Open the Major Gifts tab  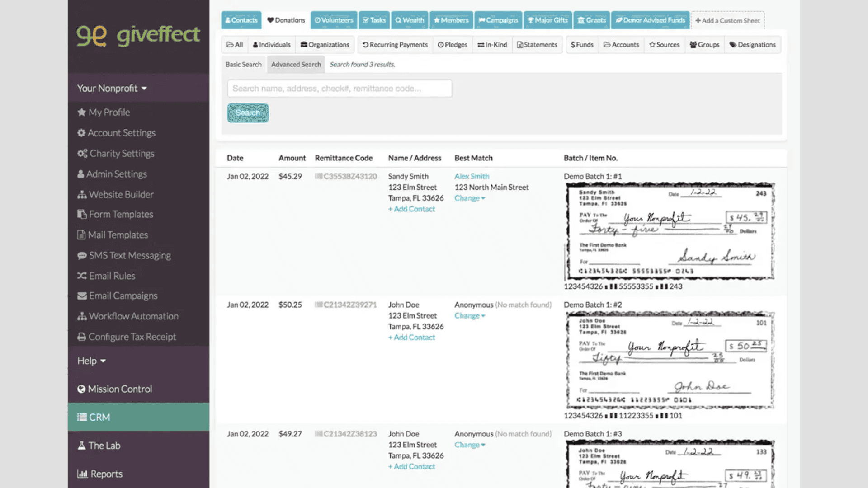point(547,20)
